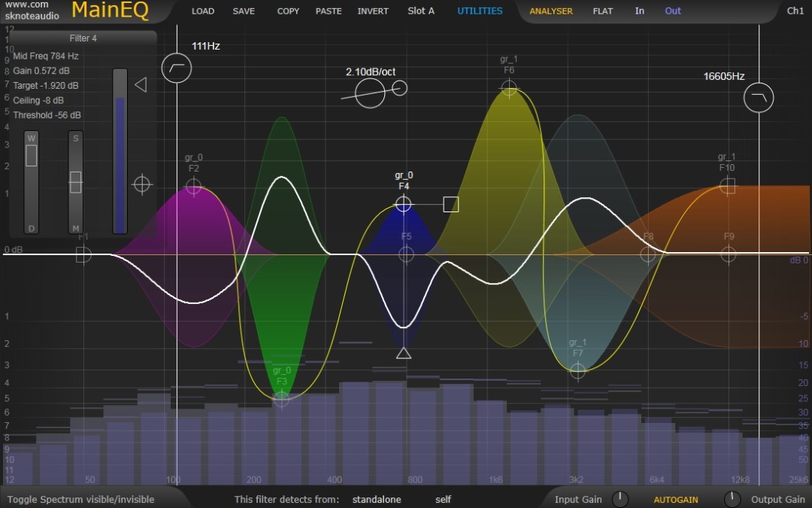The image size is (812, 508).
Task: Click the small circle beside tilt slope
Action: click(399, 88)
